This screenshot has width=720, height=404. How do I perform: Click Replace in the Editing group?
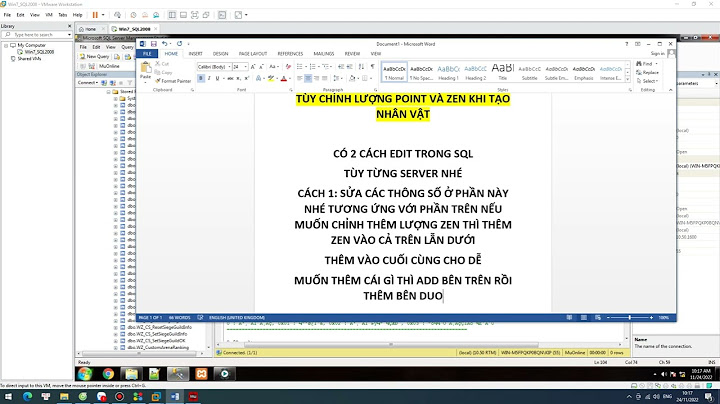(647, 73)
